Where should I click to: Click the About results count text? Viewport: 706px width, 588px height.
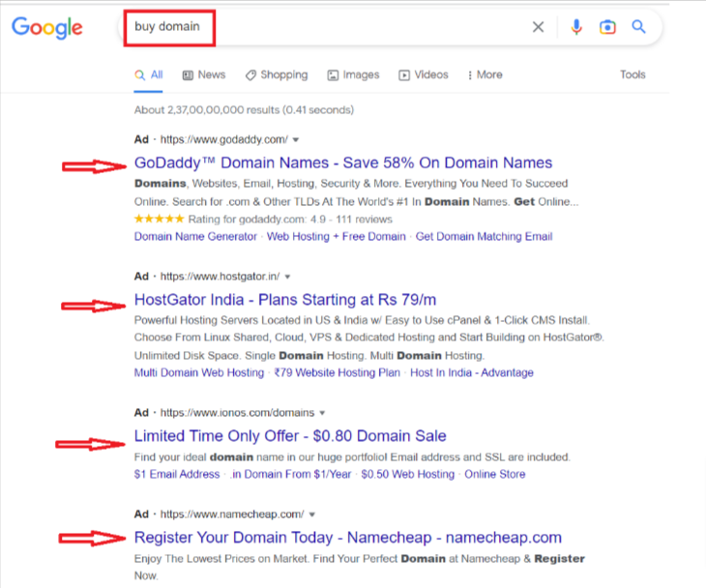pos(244,110)
